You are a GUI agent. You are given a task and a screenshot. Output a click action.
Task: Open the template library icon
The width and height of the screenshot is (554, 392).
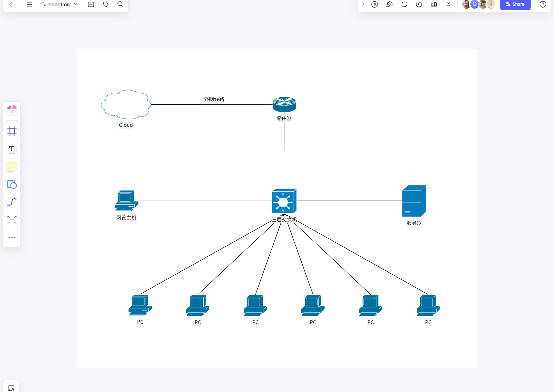click(x=12, y=110)
